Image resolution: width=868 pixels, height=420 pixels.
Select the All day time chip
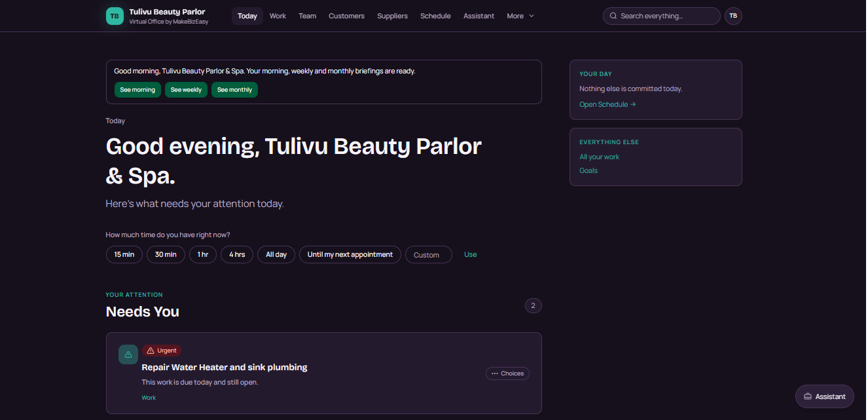(276, 254)
